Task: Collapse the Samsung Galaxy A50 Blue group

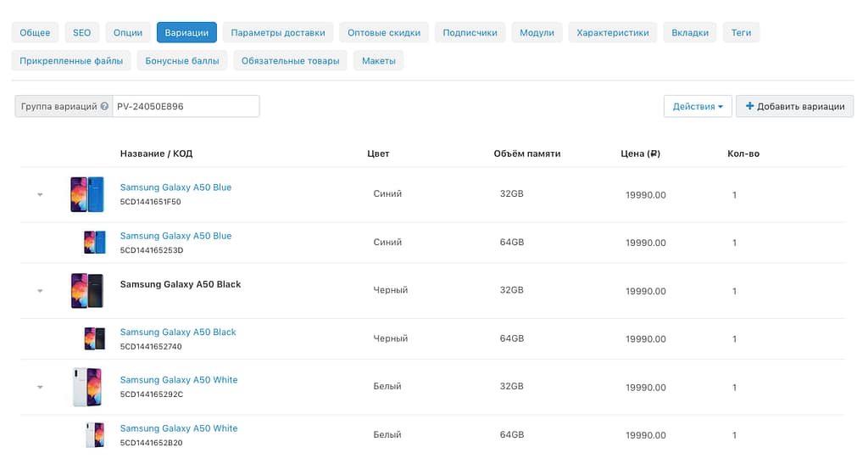Action: coord(40,195)
